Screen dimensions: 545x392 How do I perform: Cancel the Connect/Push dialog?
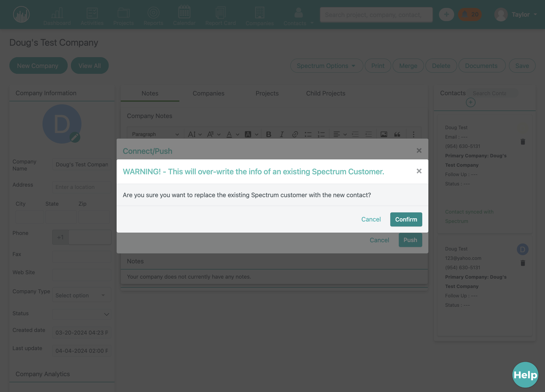click(379, 240)
